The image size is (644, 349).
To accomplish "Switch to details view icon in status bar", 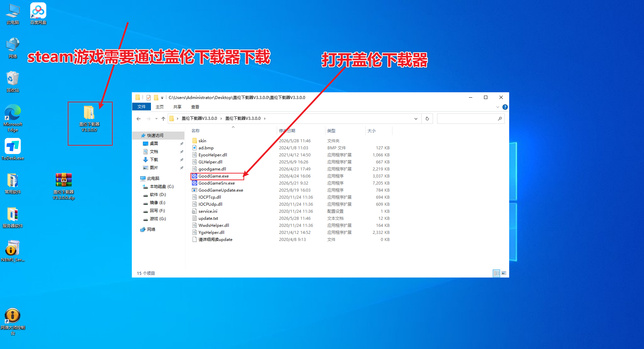I will click(x=496, y=273).
